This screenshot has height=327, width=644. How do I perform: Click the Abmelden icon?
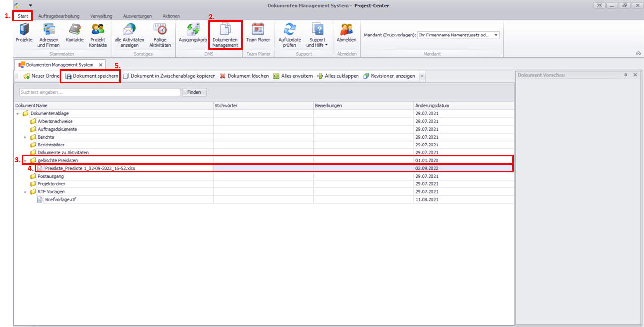coord(346,34)
